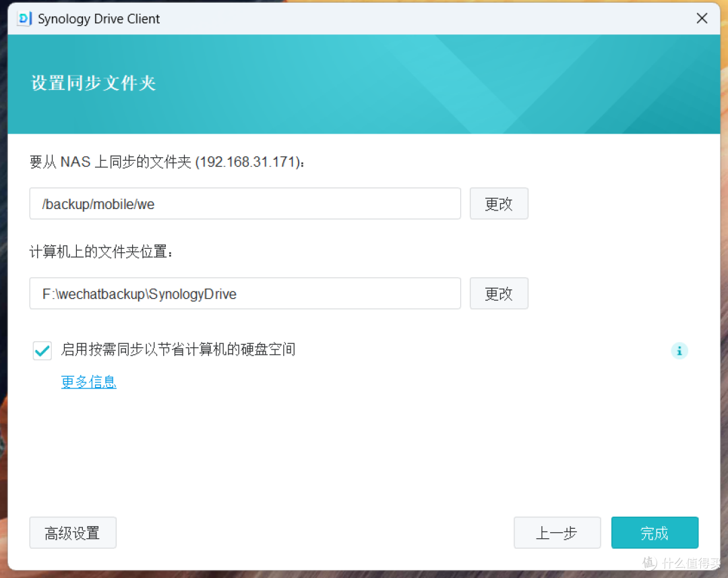
Task: Open the 更多信息 link
Action: pos(89,382)
